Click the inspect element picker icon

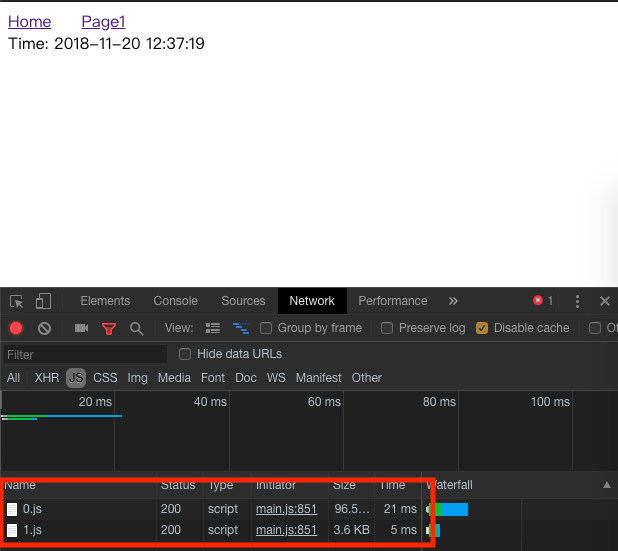[x=17, y=302]
